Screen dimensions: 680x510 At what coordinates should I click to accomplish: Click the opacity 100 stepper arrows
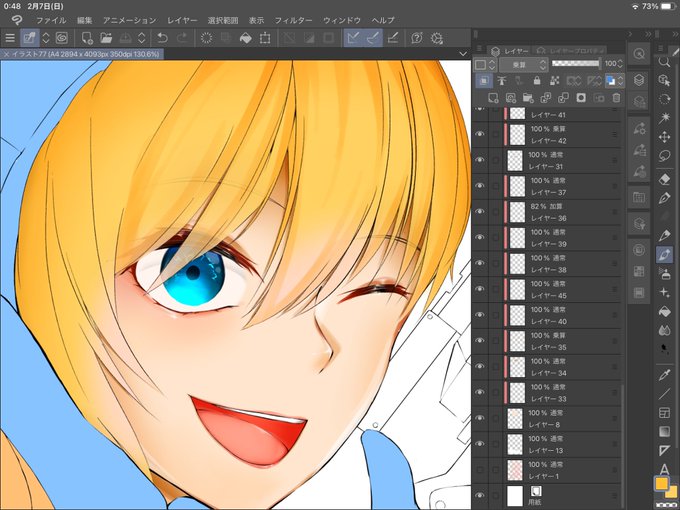pyautogui.click(x=620, y=64)
